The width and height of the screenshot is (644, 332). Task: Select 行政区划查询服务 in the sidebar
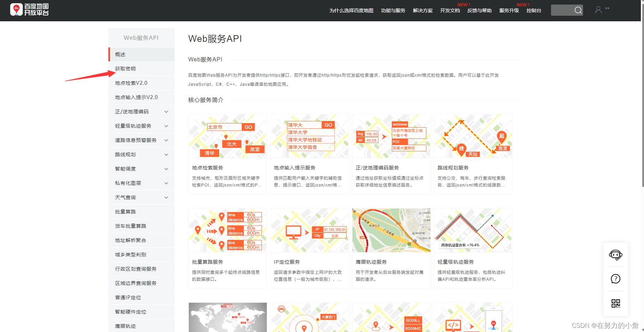click(x=141, y=269)
